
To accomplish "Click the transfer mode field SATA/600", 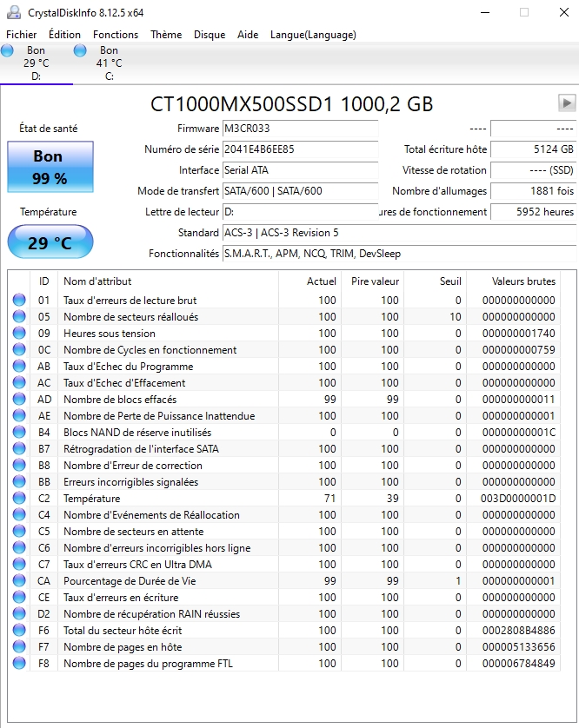I will coord(300,191).
